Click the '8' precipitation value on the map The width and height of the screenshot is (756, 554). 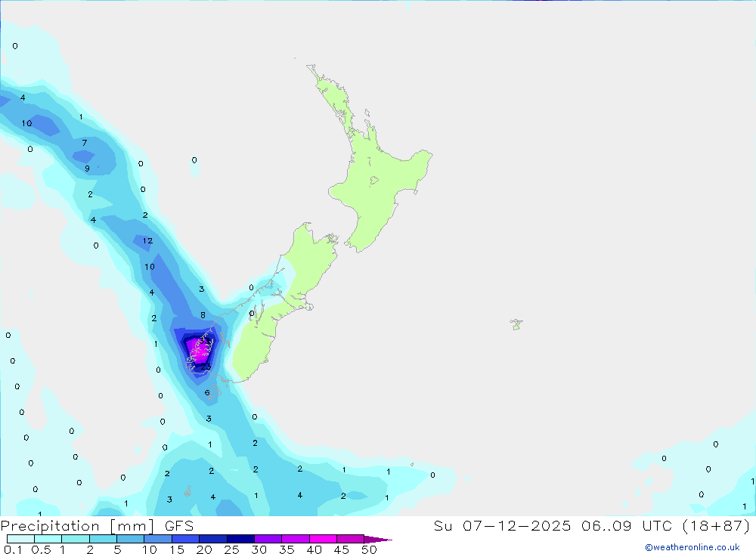pos(203,315)
